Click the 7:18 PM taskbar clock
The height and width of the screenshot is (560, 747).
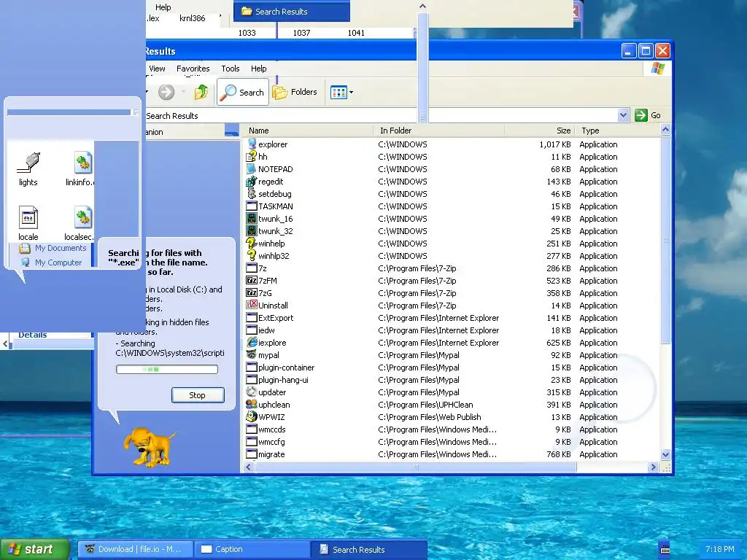[719, 549]
